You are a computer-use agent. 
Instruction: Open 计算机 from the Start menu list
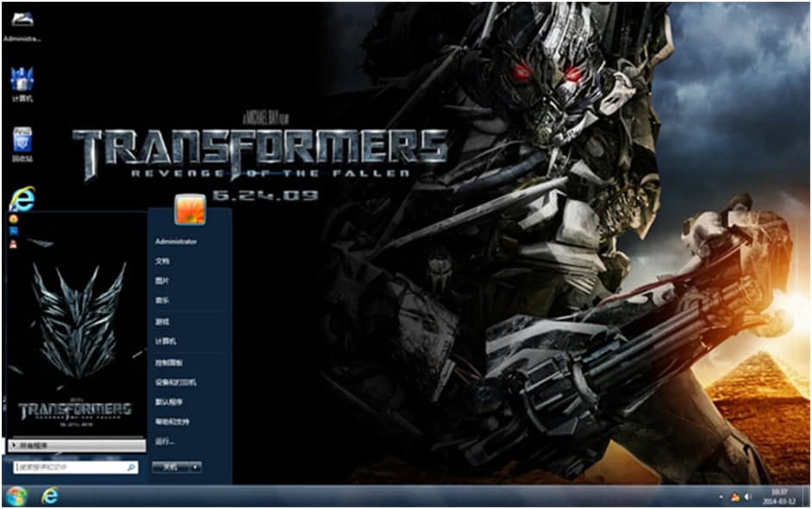point(166,342)
